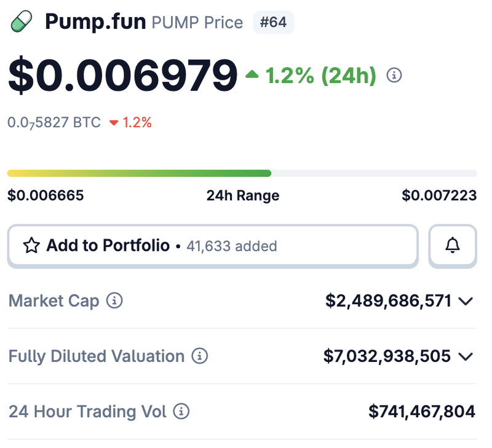Click the 0.0₇5827 BTC price text
Screen dimensions: 492x448
coord(54,122)
